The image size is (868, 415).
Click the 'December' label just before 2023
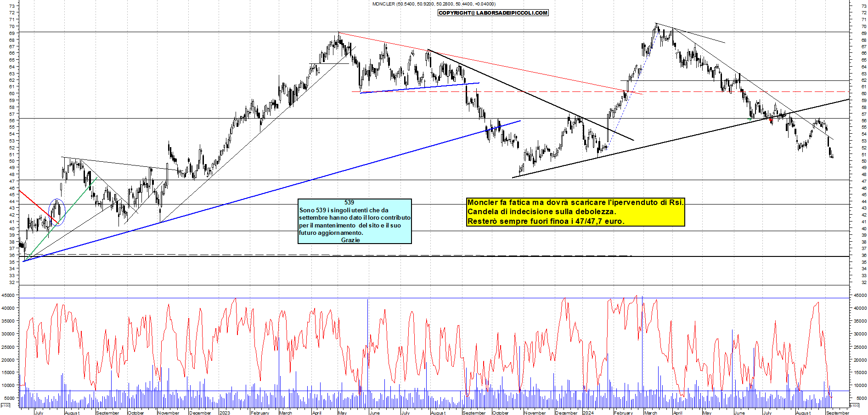(200, 413)
